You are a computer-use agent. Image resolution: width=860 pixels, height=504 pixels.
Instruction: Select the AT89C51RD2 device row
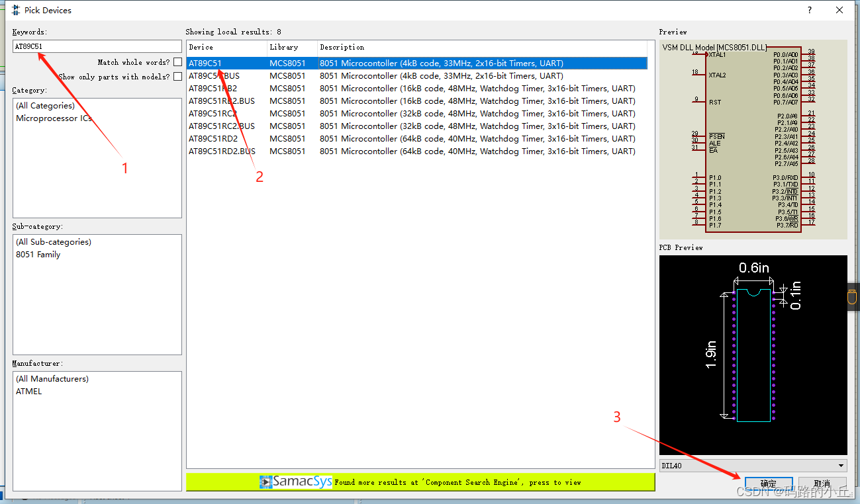pyautogui.click(x=416, y=139)
